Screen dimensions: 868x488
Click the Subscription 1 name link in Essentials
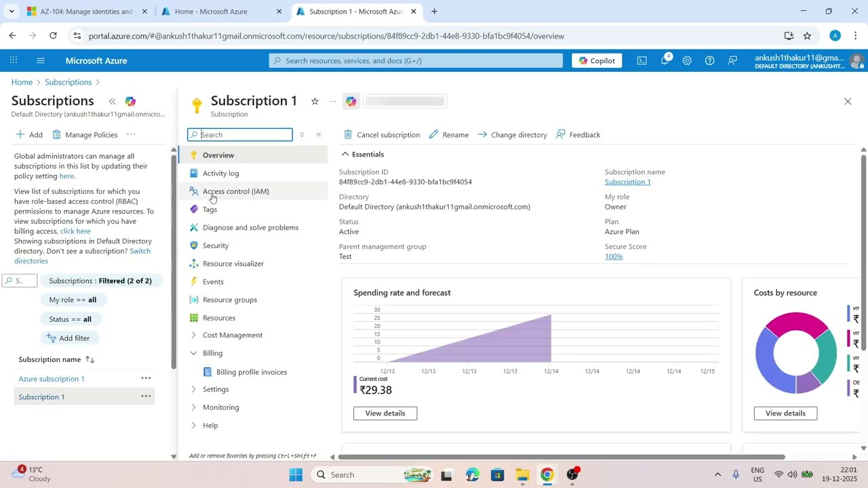[627, 182]
